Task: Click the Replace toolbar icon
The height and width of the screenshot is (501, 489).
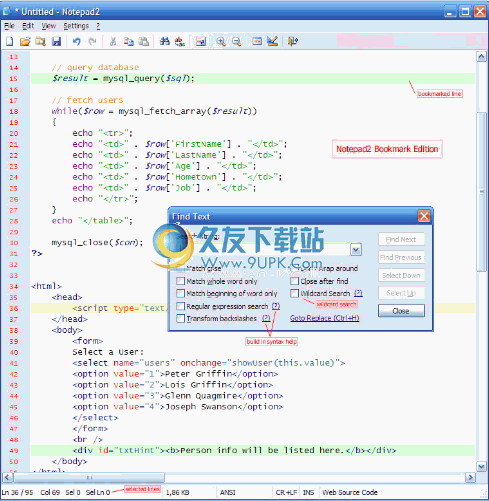Action: pos(180,41)
